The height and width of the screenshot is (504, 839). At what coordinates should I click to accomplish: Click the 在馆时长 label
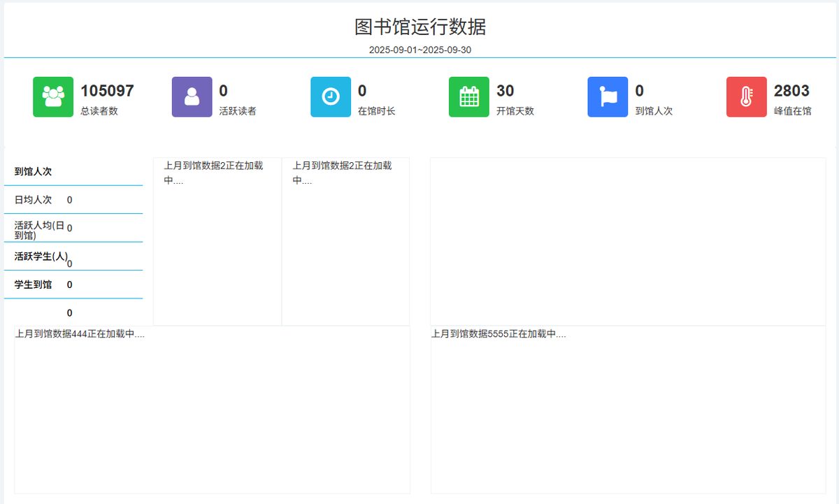point(377,111)
